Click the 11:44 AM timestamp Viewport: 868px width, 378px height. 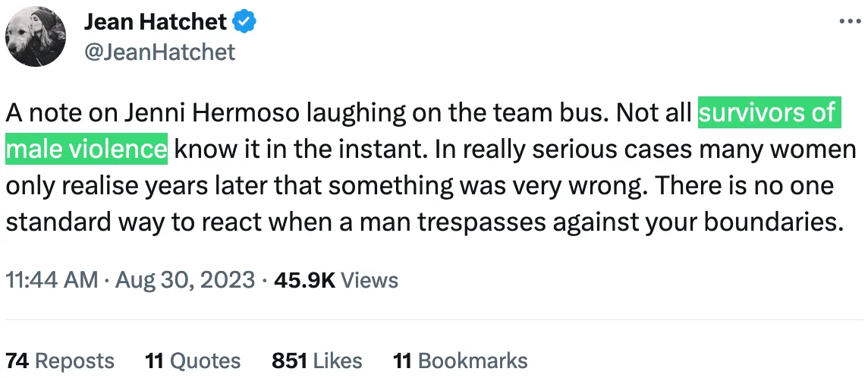point(52,280)
